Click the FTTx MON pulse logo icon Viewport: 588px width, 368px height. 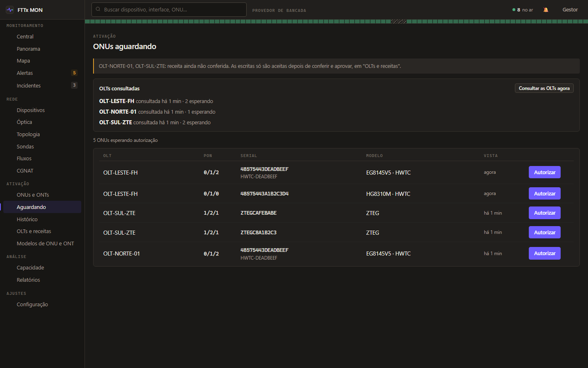10,10
